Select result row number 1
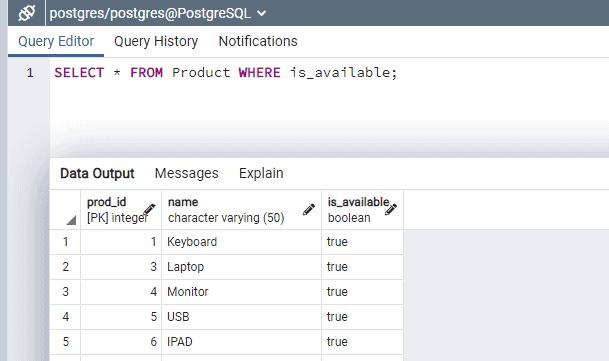The width and height of the screenshot is (609, 361). 65,242
